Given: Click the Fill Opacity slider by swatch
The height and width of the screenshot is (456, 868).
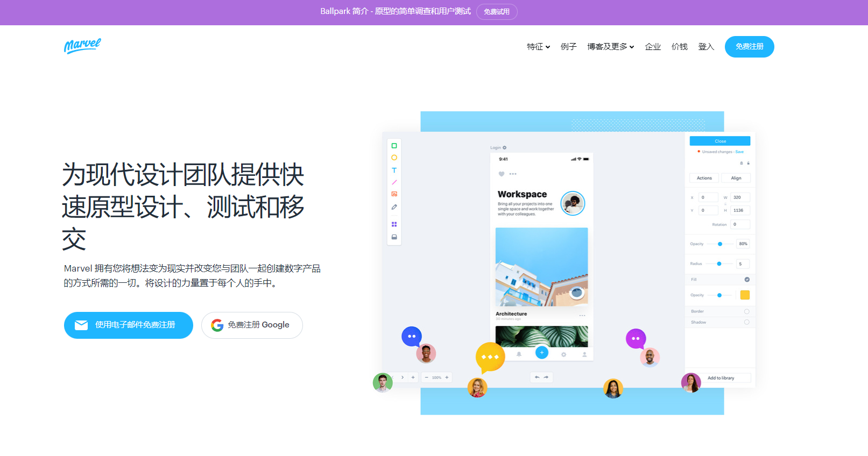Looking at the screenshot, I should pyautogui.click(x=720, y=295).
